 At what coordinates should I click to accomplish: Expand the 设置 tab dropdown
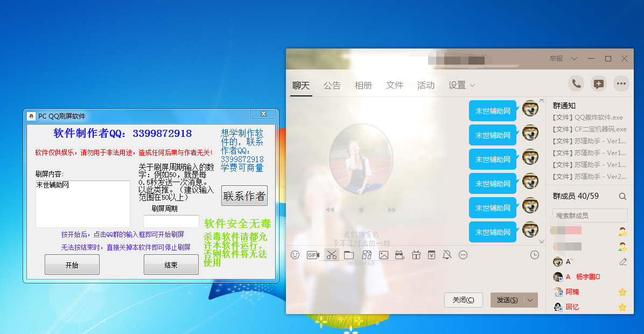pos(472,86)
